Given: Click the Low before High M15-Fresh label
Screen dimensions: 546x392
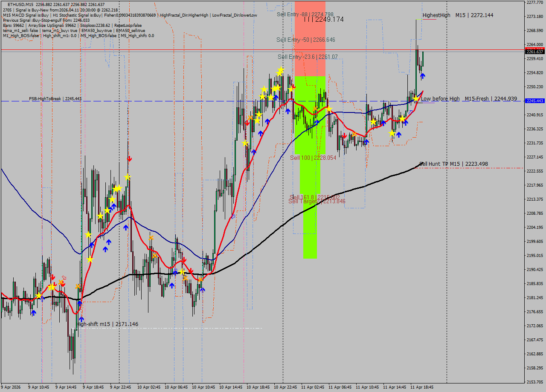Looking at the screenshot, I should tap(468, 99).
